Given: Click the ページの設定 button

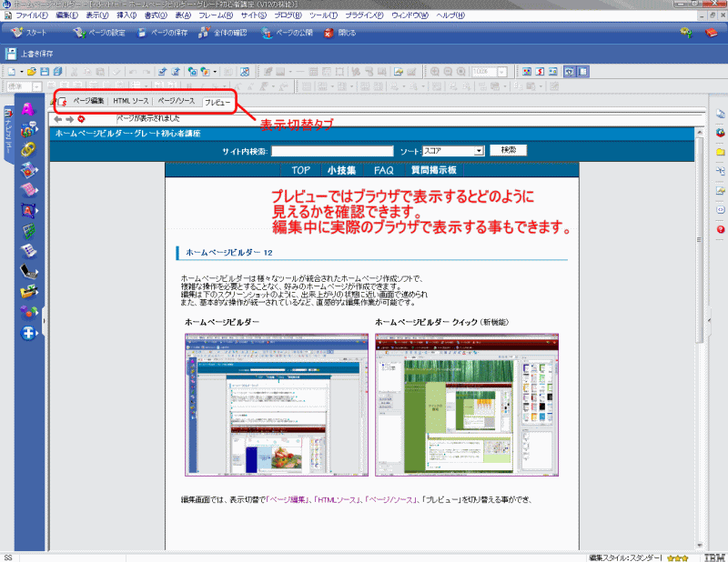Looking at the screenshot, I should point(99,33).
